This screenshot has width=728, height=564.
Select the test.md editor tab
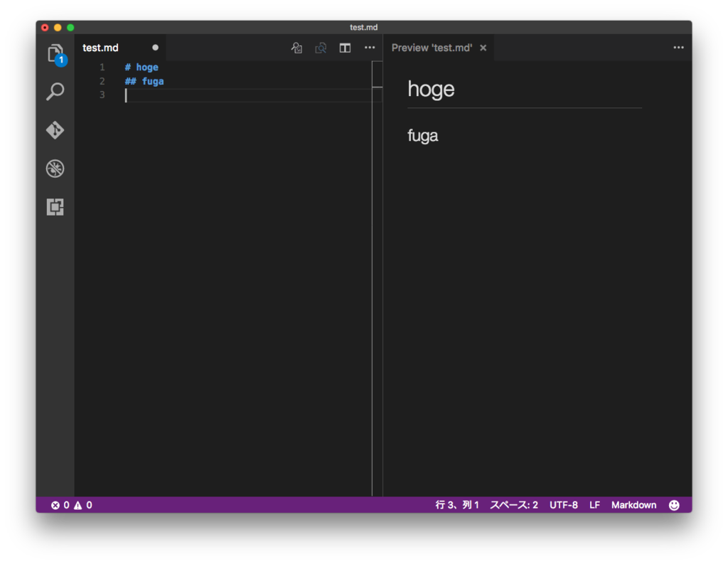tap(120, 48)
